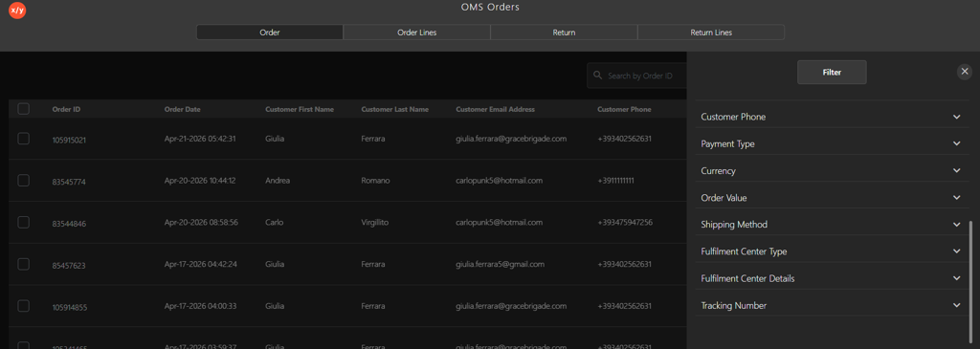
Task: Open the Return Lines tab
Action: [x=711, y=33]
